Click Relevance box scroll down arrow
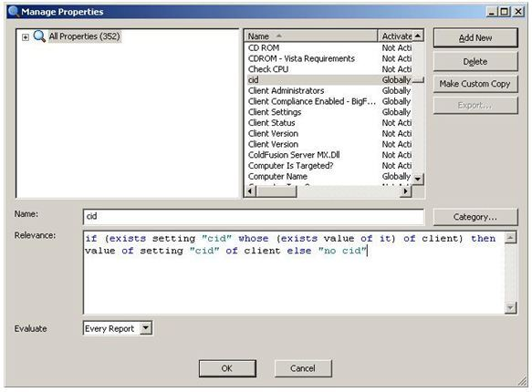This screenshot has height=392, width=532. [510, 307]
